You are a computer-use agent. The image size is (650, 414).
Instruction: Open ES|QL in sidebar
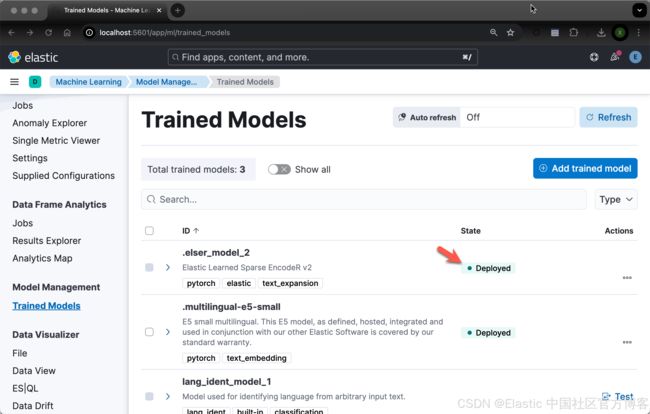coord(25,388)
